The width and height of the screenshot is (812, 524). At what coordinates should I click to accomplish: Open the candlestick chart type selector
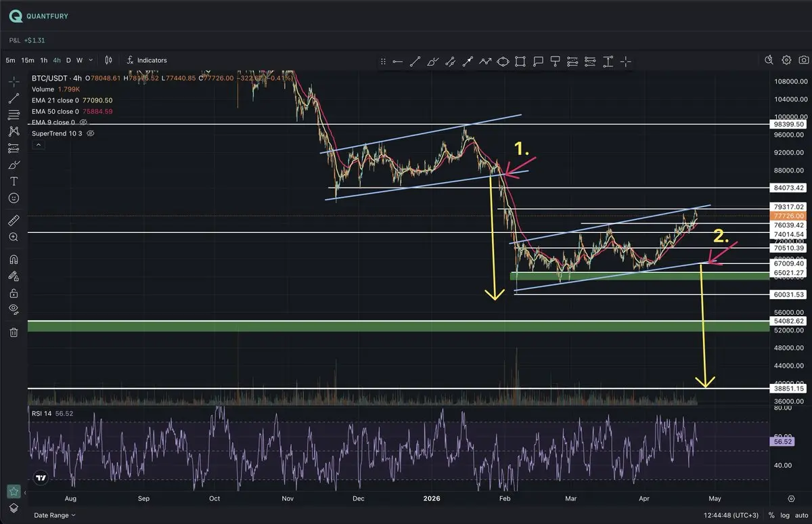(x=109, y=60)
